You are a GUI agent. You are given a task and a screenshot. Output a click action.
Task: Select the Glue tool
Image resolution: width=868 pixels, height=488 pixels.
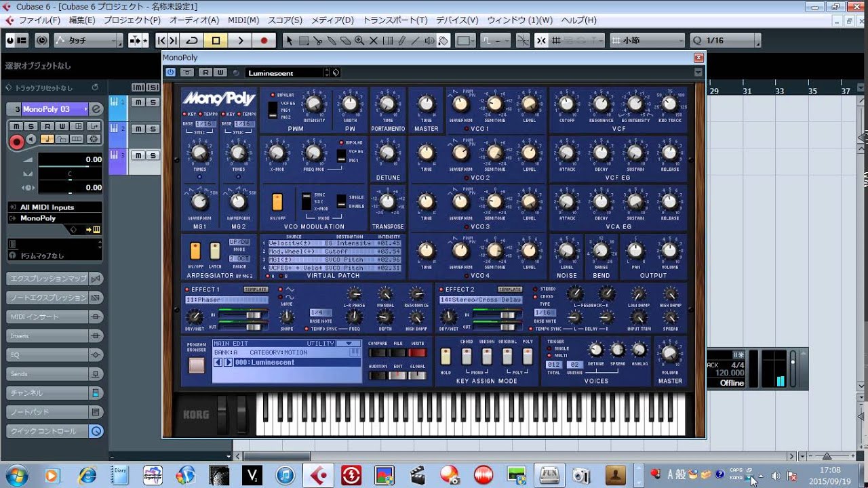332,41
